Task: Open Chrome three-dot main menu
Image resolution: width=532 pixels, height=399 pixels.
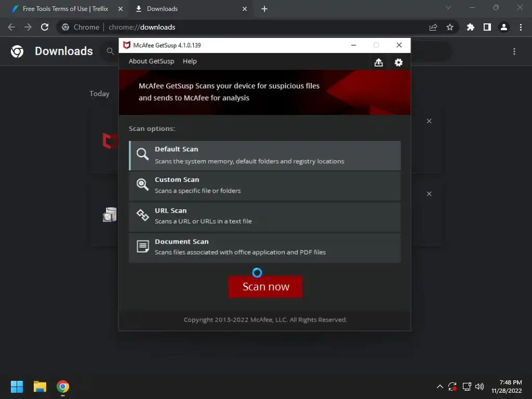Action: pyautogui.click(x=521, y=27)
